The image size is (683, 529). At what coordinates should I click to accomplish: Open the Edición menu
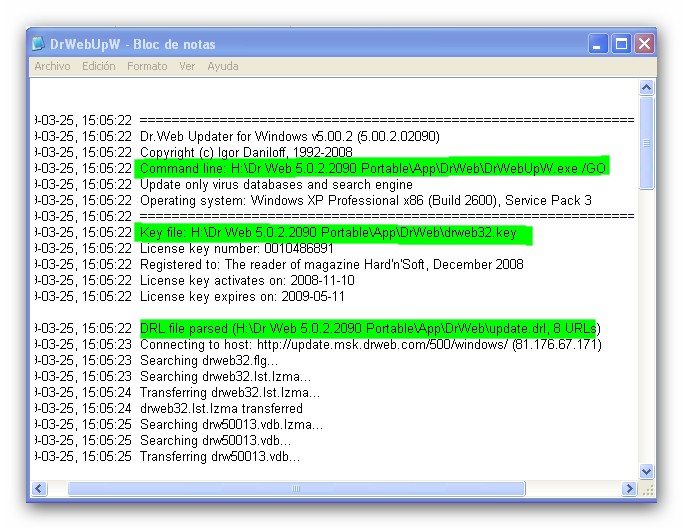point(99,66)
